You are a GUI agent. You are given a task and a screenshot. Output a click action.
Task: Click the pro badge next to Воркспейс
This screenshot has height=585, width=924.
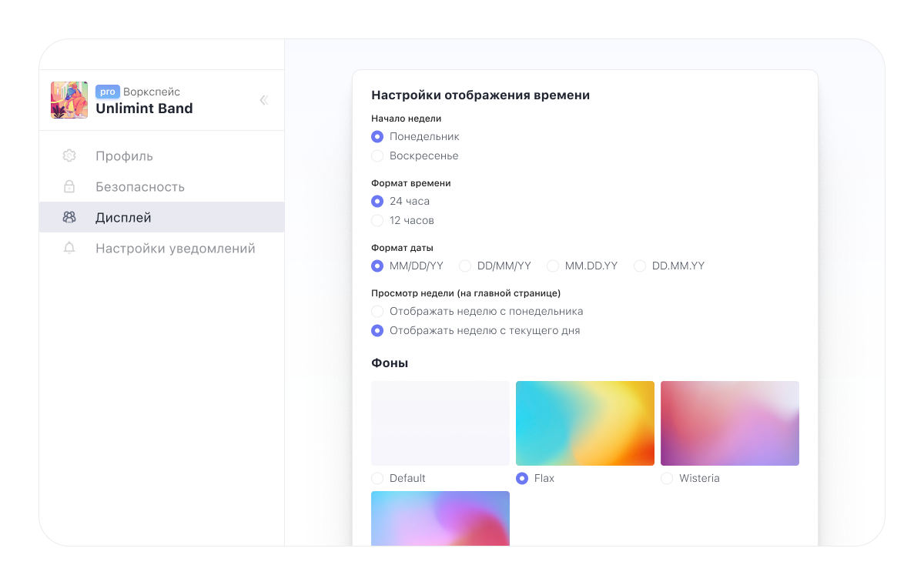pos(108,92)
